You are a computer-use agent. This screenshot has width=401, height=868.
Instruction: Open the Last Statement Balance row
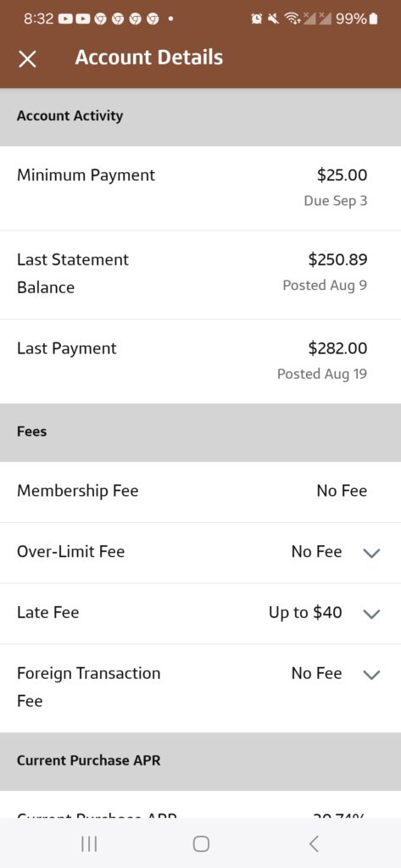point(200,275)
